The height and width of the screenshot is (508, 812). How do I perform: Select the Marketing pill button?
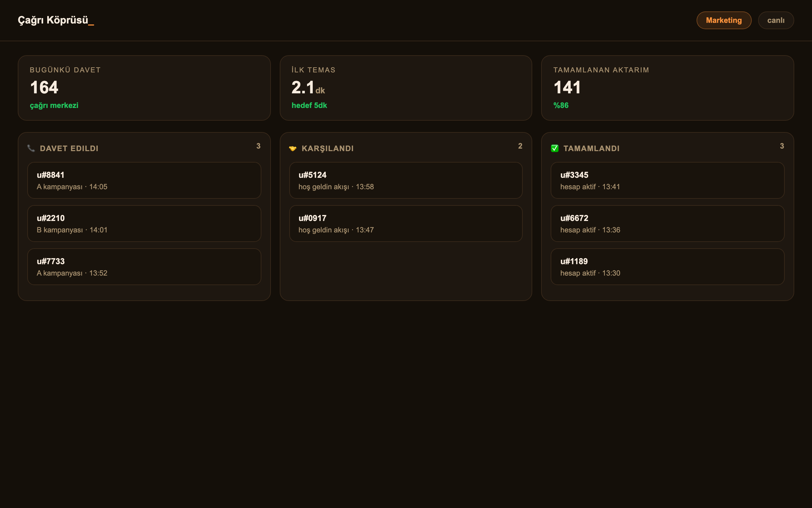(x=724, y=20)
